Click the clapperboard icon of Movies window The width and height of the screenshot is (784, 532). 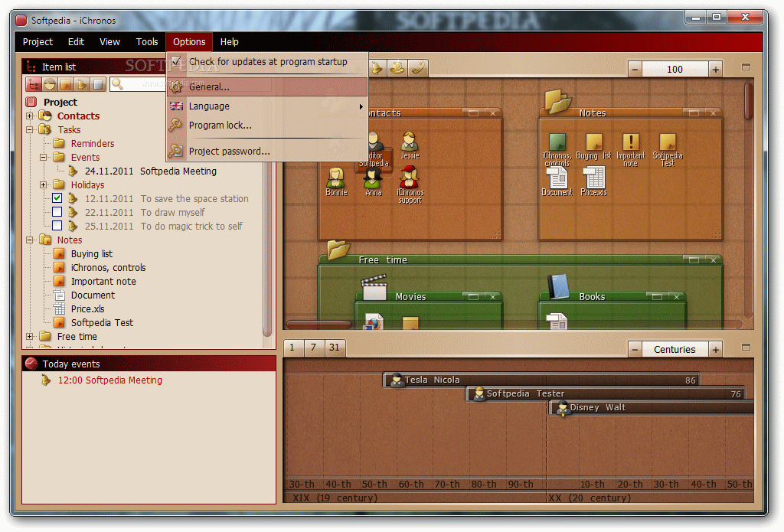[374, 286]
